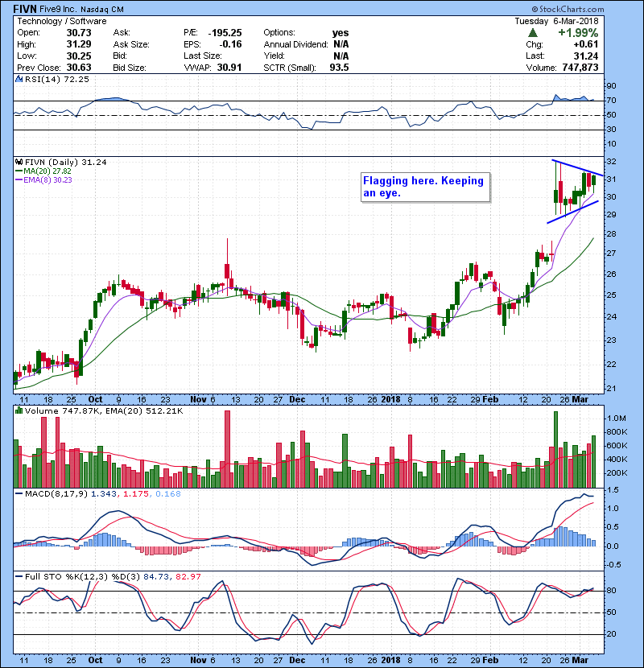Select the percent change +1.99%

point(578,33)
